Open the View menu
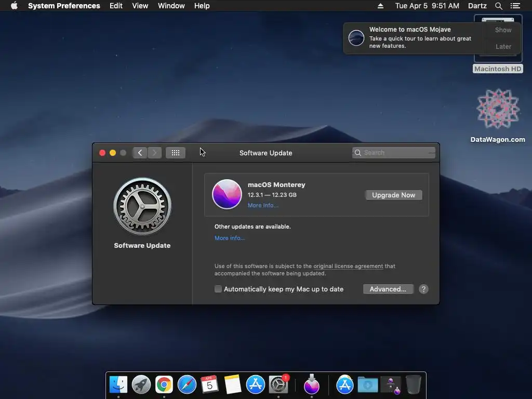The width and height of the screenshot is (532, 399). [x=140, y=6]
